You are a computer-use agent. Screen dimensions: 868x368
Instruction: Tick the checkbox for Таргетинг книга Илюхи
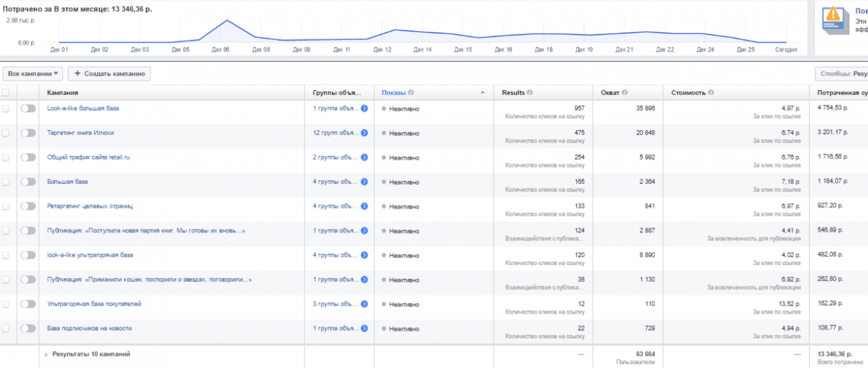coord(6,132)
